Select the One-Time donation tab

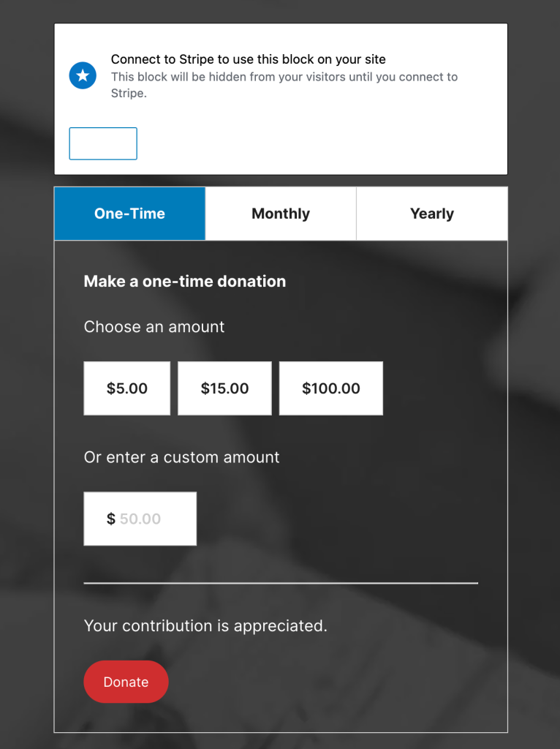tap(129, 213)
